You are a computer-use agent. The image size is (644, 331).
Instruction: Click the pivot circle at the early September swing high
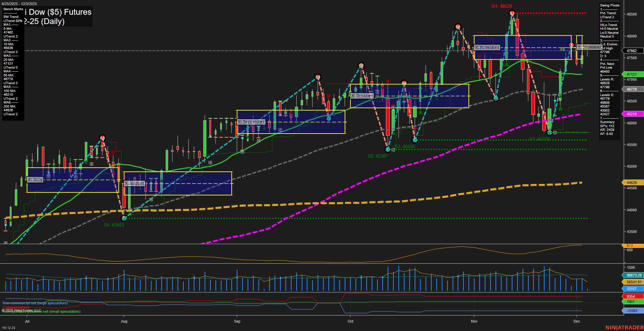pyautogui.click(x=318, y=77)
